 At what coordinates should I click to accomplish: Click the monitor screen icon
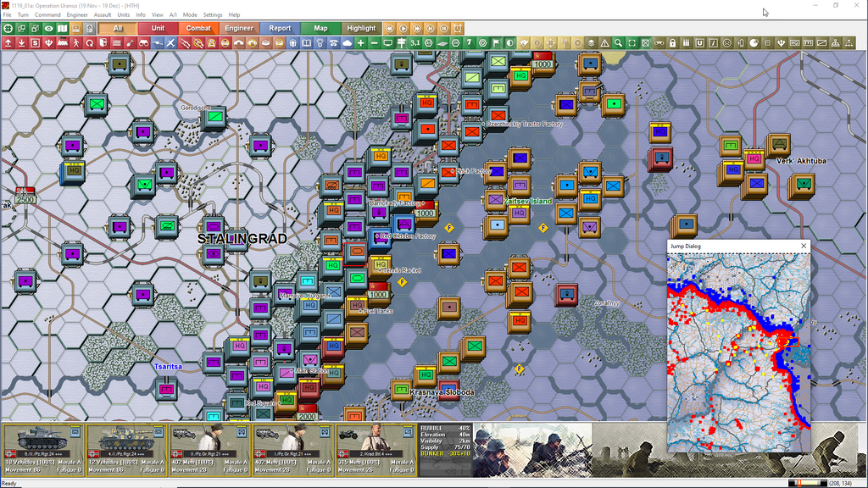tap(388, 42)
